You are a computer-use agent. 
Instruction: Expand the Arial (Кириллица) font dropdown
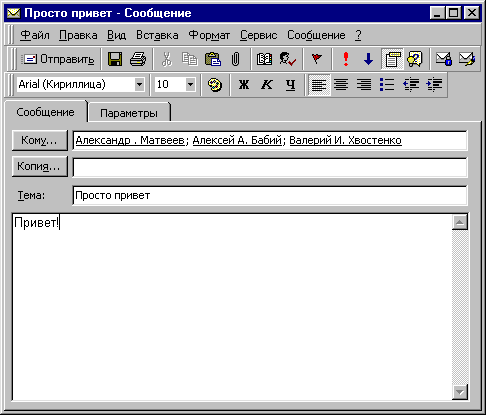[x=139, y=84]
